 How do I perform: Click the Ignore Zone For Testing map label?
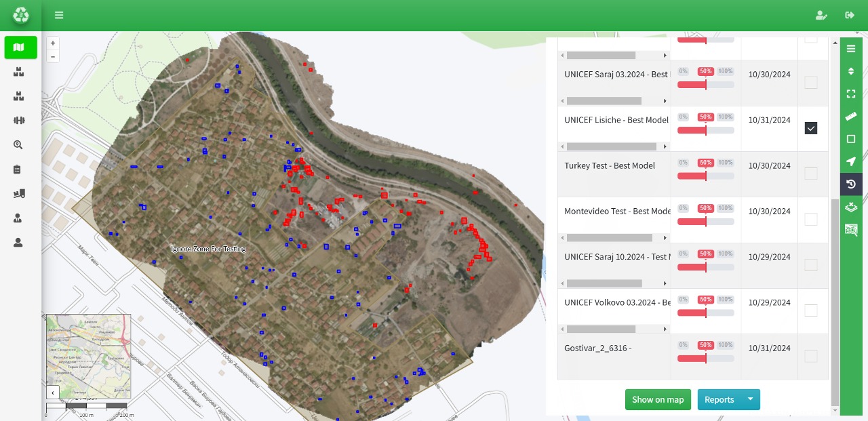[x=208, y=249]
